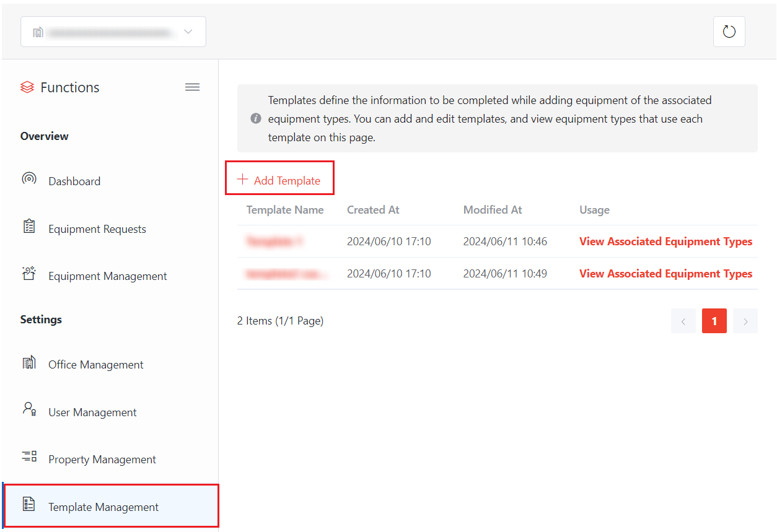Open the Equipment Requests menu item

[97, 229]
